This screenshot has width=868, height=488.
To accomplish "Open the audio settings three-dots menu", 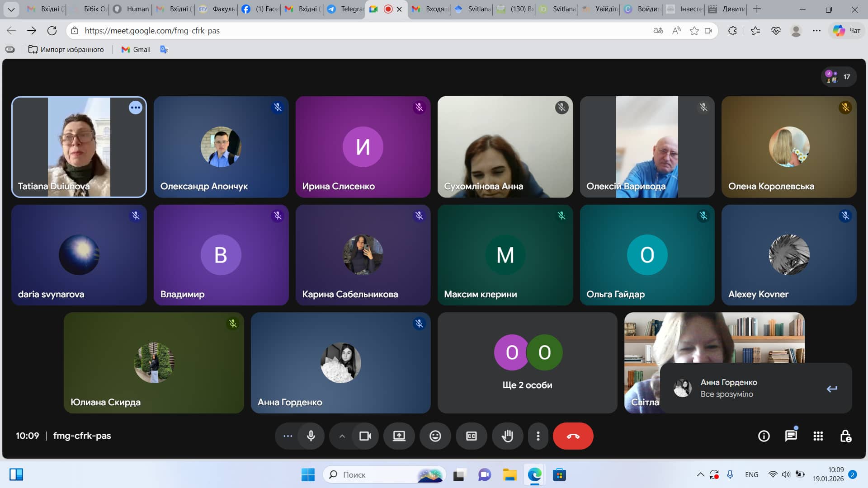I will click(x=288, y=436).
